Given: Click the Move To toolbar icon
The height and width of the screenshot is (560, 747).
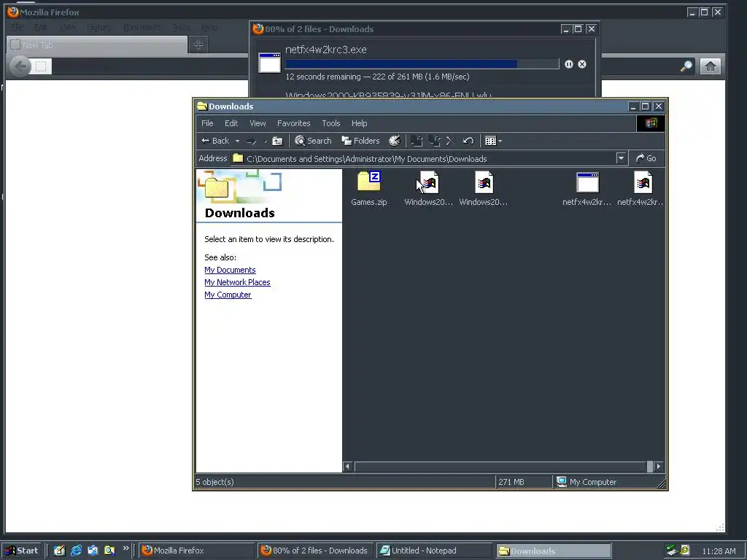Looking at the screenshot, I should [x=417, y=141].
